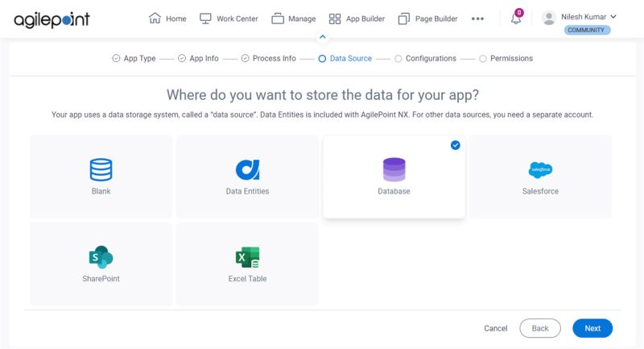Click the SharePoint label
This screenshot has width=644, height=349.
(x=101, y=279)
